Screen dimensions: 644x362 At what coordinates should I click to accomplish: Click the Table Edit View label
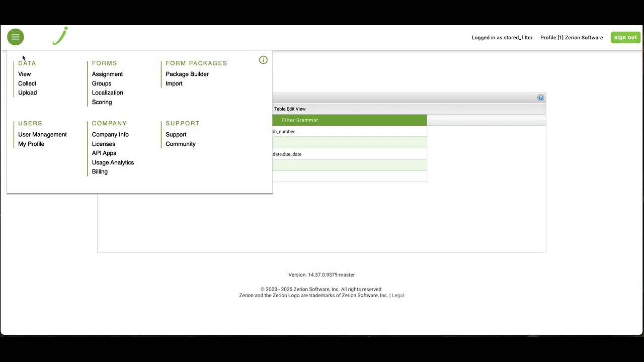coord(290,109)
